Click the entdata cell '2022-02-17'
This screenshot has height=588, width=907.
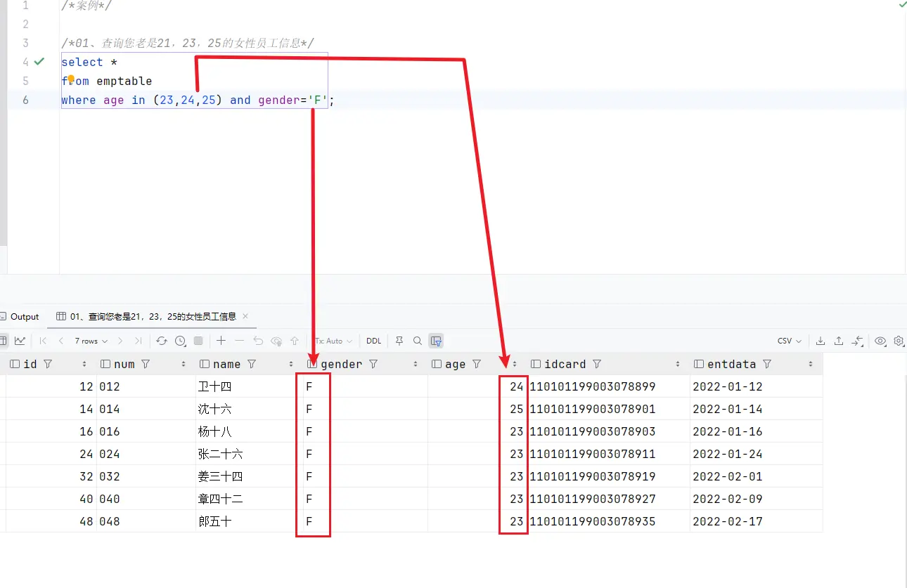click(x=728, y=521)
